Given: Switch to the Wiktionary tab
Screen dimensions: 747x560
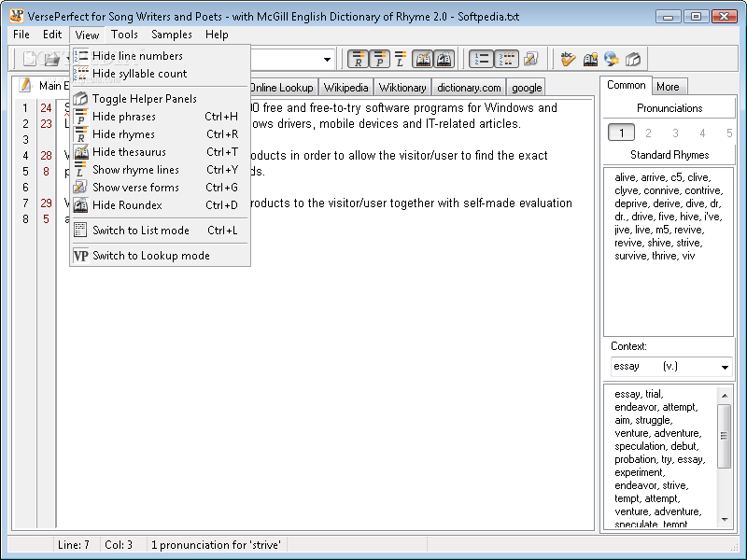Looking at the screenshot, I should [402, 87].
